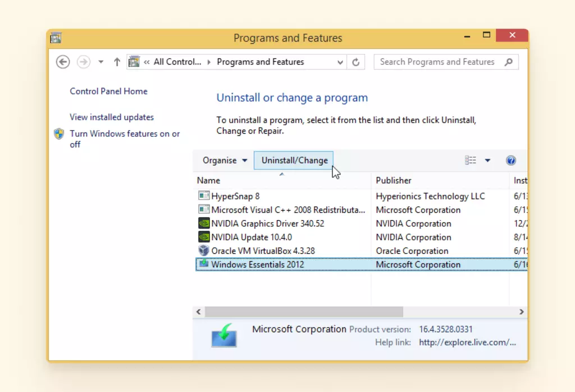The image size is (575, 392).
Task: Click the NVIDIA Graphics Driver icon
Action: click(204, 224)
